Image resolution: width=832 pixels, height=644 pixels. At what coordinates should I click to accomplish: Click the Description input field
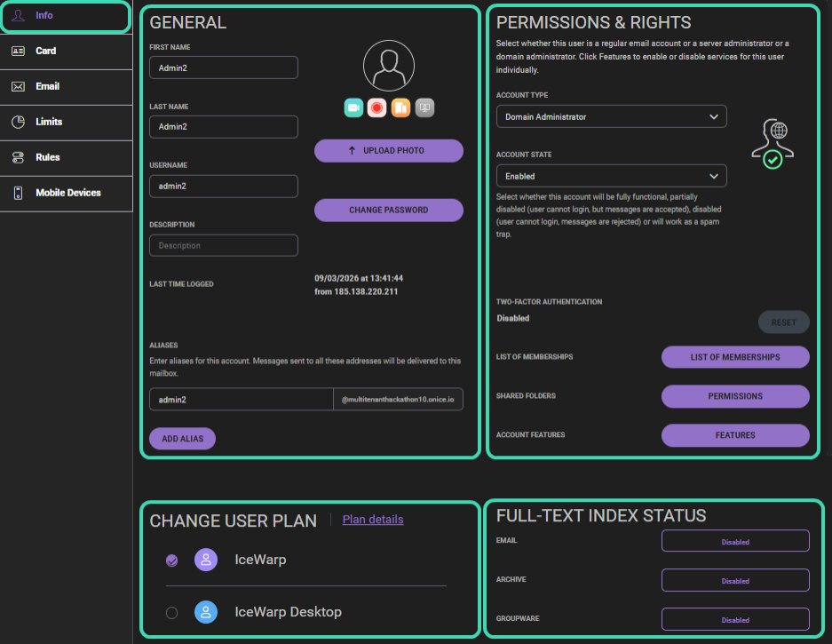pyautogui.click(x=223, y=245)
